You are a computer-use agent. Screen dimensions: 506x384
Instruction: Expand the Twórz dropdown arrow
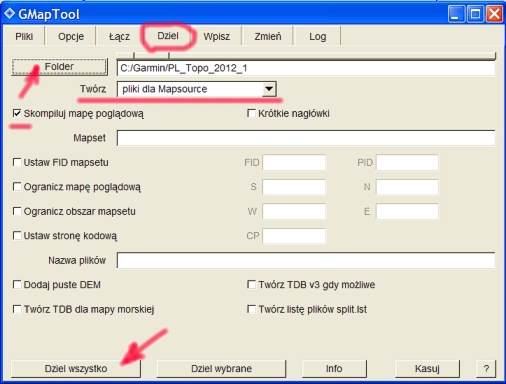pos(269,89)
